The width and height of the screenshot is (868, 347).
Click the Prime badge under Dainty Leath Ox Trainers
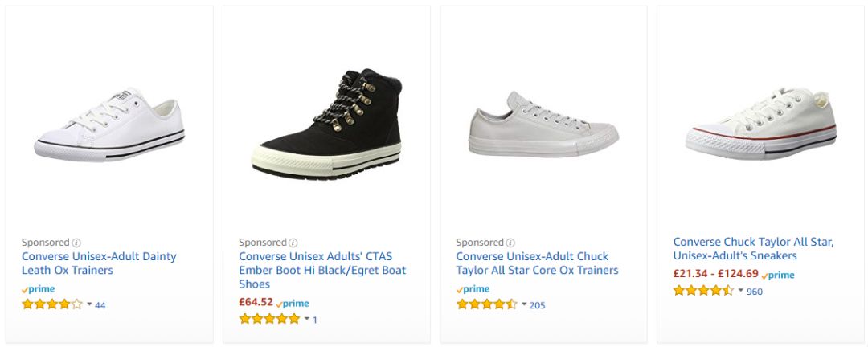39,289
